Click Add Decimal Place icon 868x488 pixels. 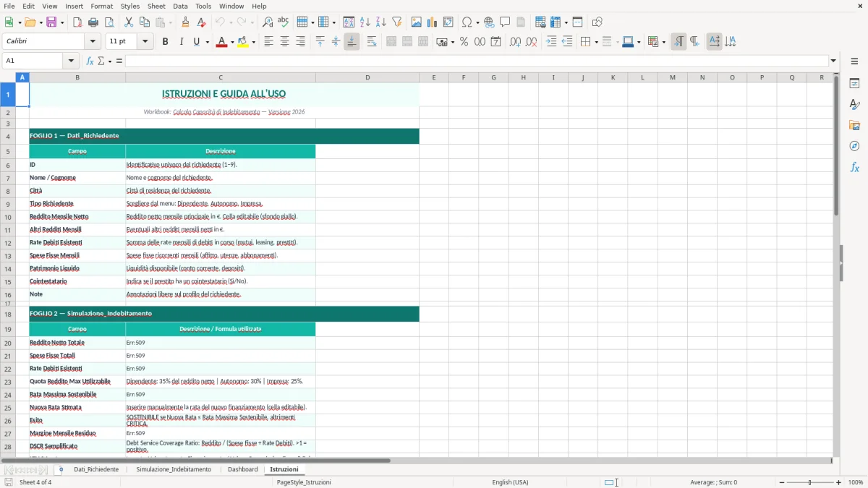515,42
